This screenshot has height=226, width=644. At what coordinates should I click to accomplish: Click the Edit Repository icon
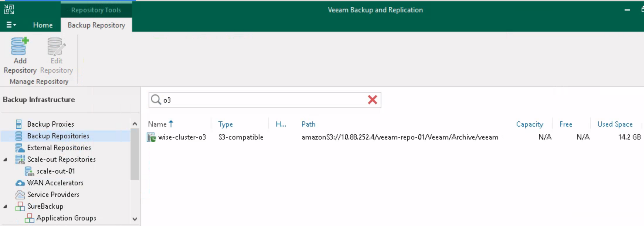56,46
